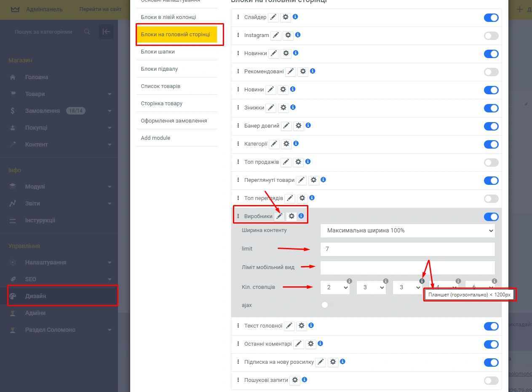
Task: Click the pencil edit icon beside Слайдер
Action: pos(274,17)
